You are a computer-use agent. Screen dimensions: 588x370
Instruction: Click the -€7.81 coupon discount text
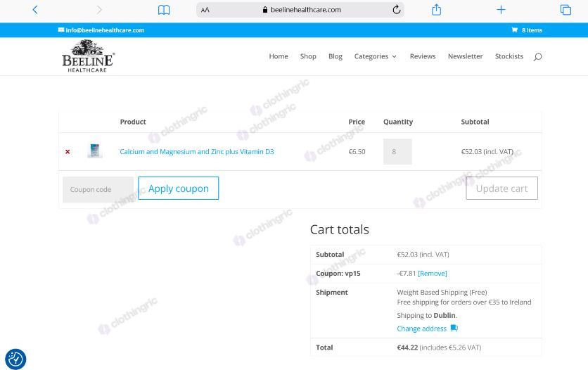coord(406,274)
